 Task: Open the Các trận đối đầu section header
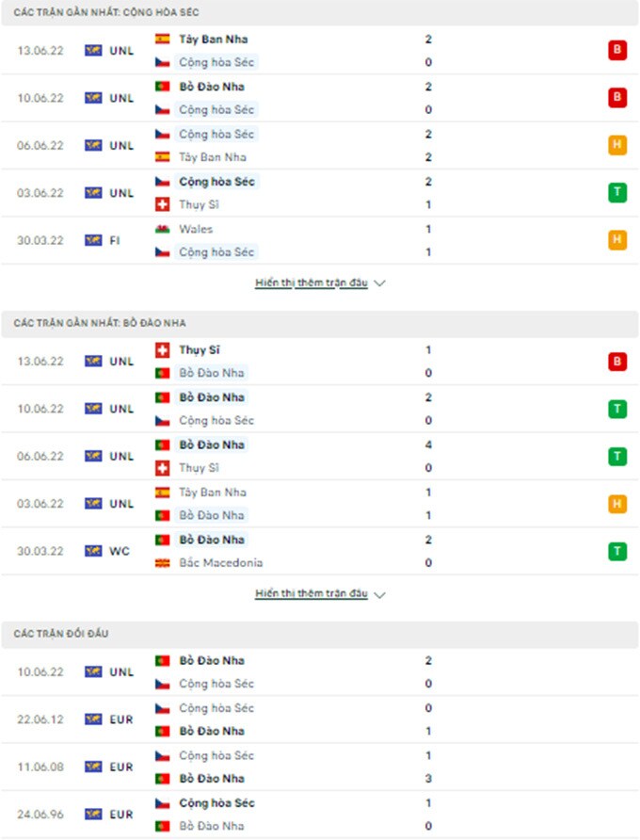(x=61, y=635)
